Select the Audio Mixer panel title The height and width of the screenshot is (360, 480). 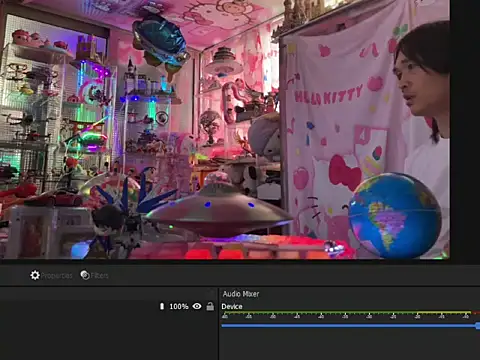(241, 294)
